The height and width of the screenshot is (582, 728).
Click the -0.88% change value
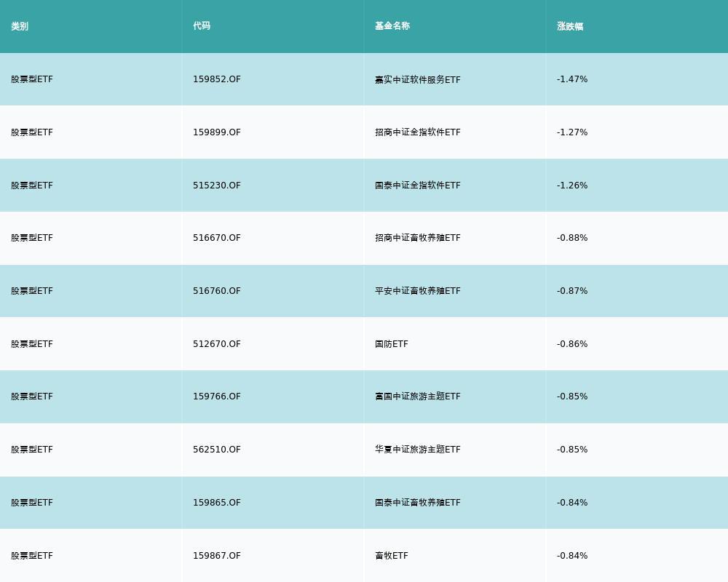coord(572,238)
